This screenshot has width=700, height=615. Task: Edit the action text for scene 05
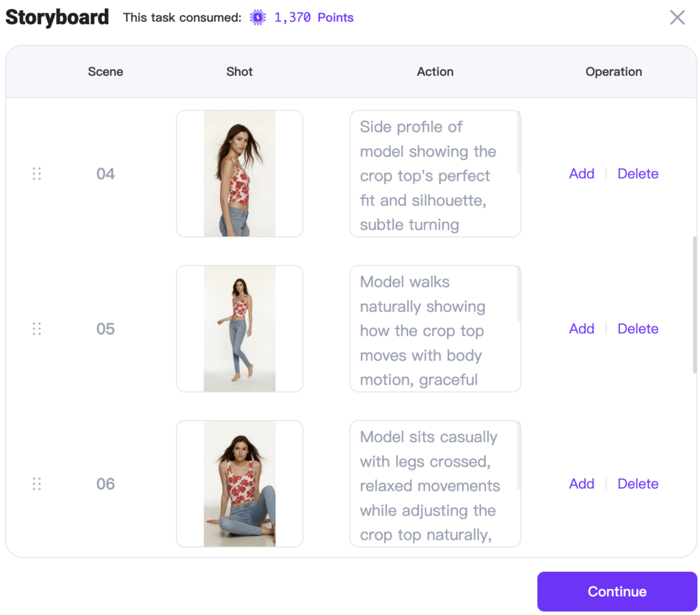click(x=435, y=328)
